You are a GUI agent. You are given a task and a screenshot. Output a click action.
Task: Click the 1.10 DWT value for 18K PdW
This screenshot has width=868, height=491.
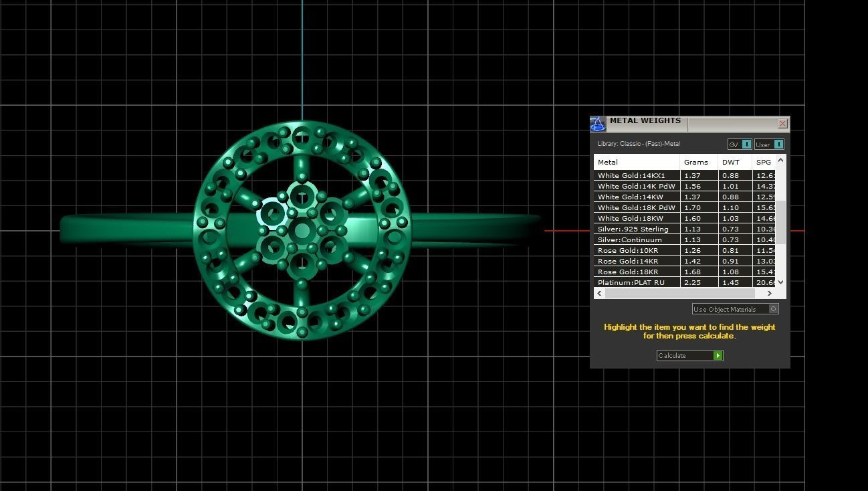pyautogui.click(x=730, y=207)
